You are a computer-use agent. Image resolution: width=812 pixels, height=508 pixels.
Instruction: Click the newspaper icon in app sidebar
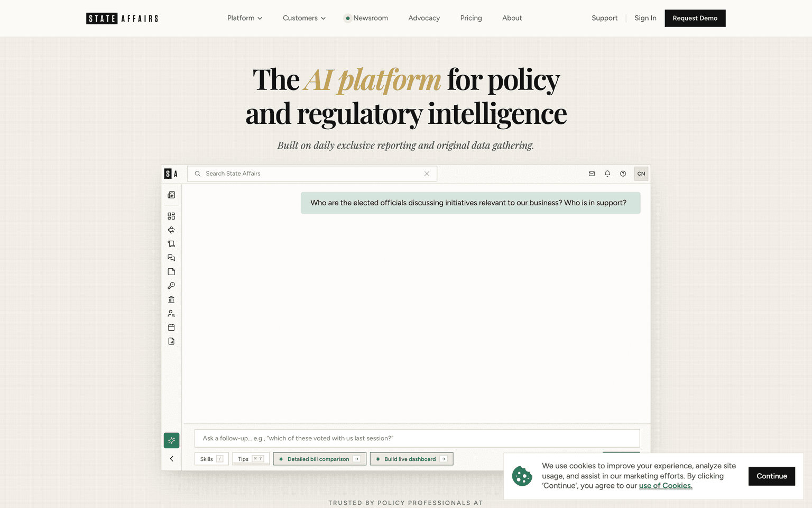tap(171, 195)
